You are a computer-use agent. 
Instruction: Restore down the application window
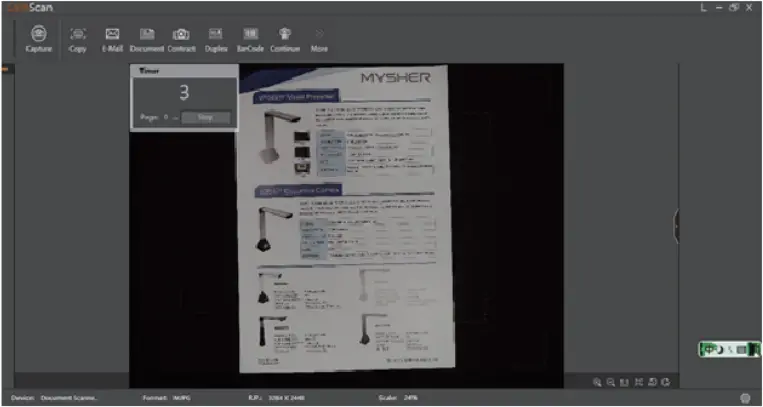click(734, 8)
